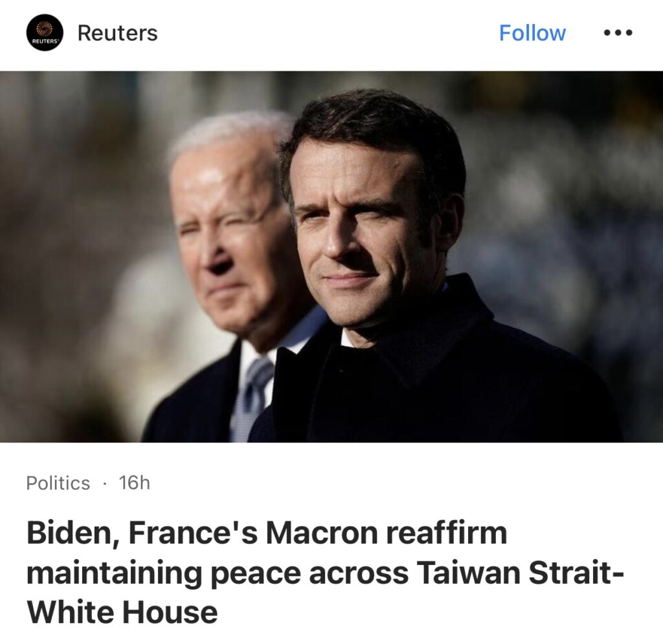This screenshot has width=663, height=644.
Task: Follow the Reuters channel
Action: 532,32
